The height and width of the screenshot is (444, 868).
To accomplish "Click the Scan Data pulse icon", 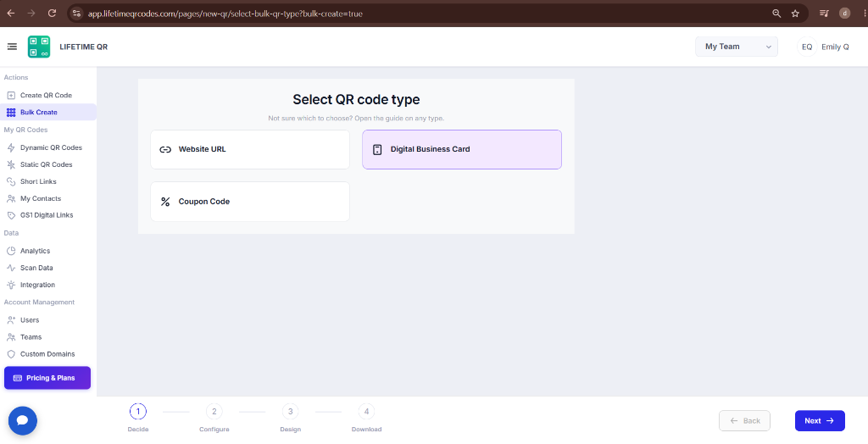I will pyautogui.click(x=10, y=268).
